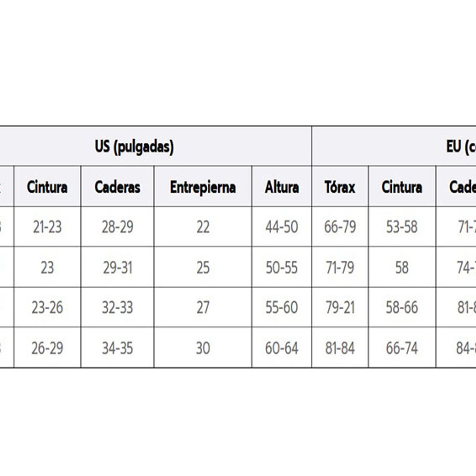Click the US (pulgadas) header cell
This screenshot has width=476, height=476.
pyautogui.click(x=134, y=147)
